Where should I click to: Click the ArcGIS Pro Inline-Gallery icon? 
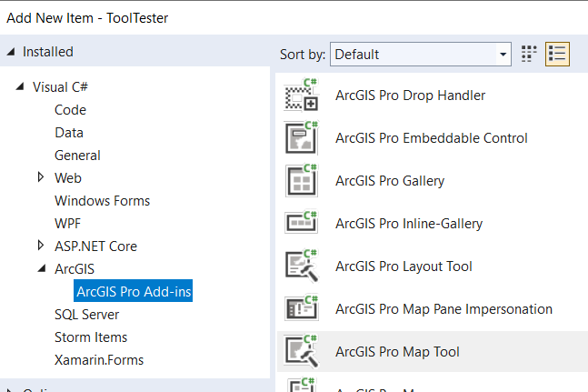click(x=302, y=224)
